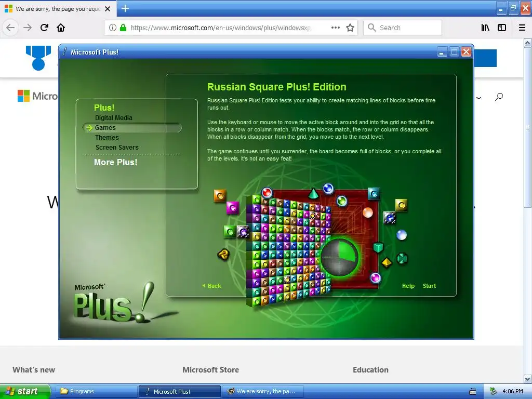Minimize the Microsoft Plus! window

pyautogui.click(x=442, y=52)
